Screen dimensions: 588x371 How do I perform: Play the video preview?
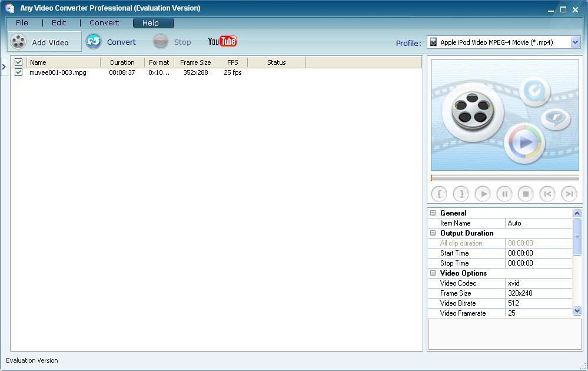483,194
